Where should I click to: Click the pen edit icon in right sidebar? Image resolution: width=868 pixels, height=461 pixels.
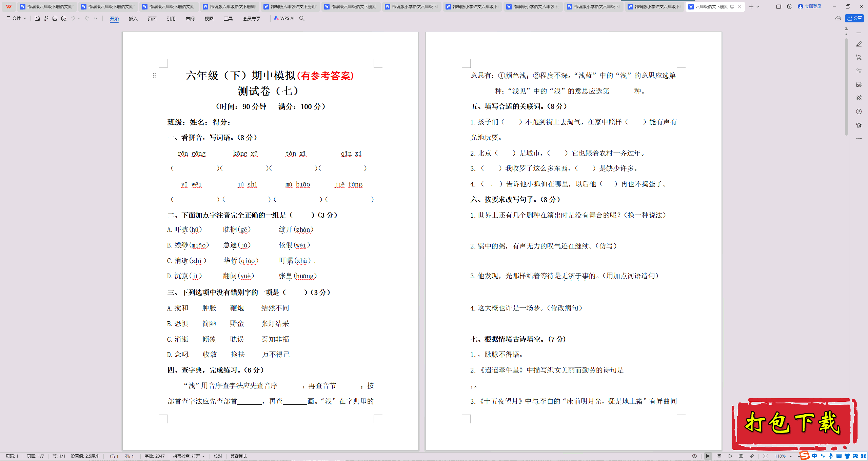859,44
